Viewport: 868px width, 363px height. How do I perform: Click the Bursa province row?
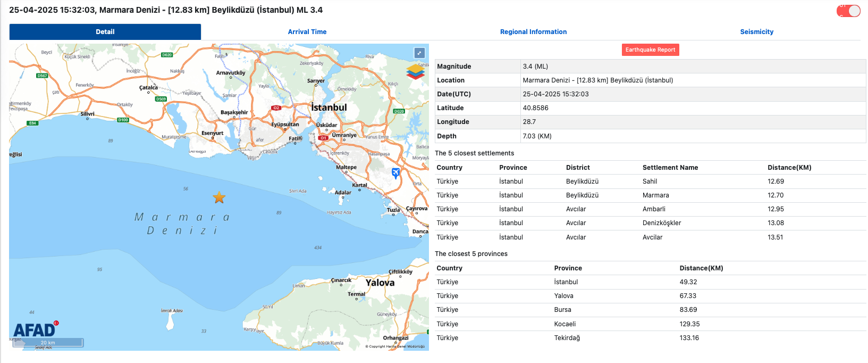pyautogui.click(x=650, y=310)
